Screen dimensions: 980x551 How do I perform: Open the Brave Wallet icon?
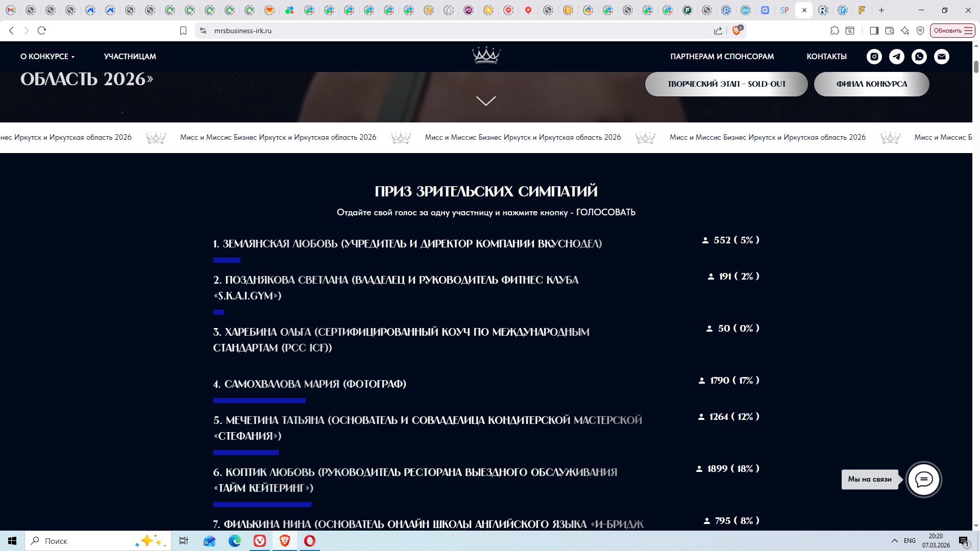pyautogui.click(x=889, y=31)
